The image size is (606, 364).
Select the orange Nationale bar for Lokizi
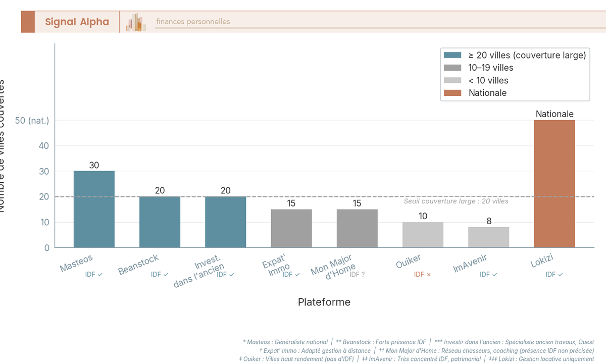pos(554,184)
